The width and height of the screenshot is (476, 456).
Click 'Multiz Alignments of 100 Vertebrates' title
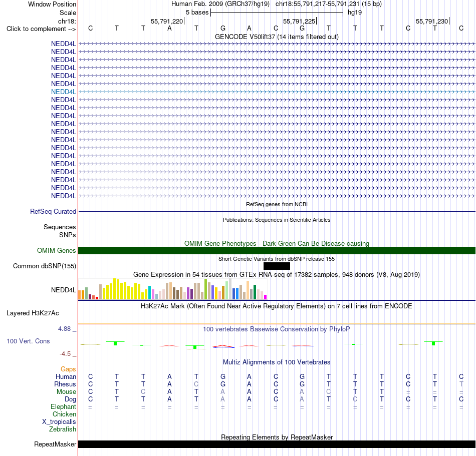pyautogui.click(x=277, y=362)
